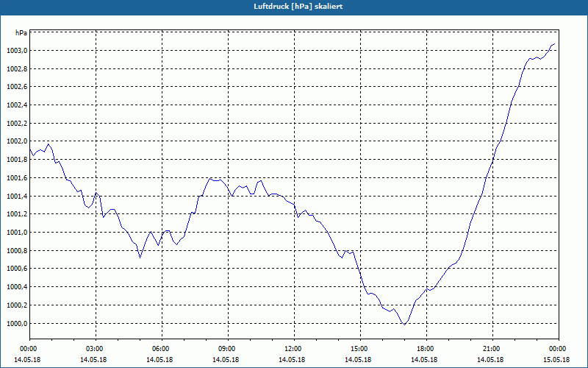588x368 pixels.
Task: Click the 15:00 time axis label
Action: 360,349
